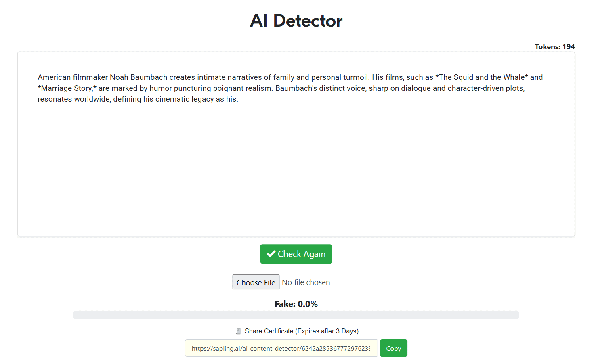Click the checkmark icon inside Check Again

click(x=271, y=254)
